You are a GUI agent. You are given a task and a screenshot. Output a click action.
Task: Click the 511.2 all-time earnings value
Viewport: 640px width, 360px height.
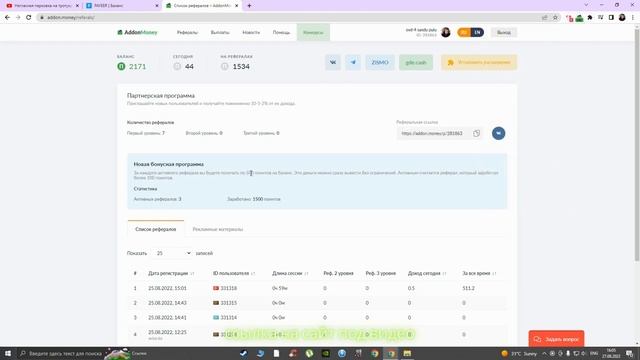coord(469,288)
